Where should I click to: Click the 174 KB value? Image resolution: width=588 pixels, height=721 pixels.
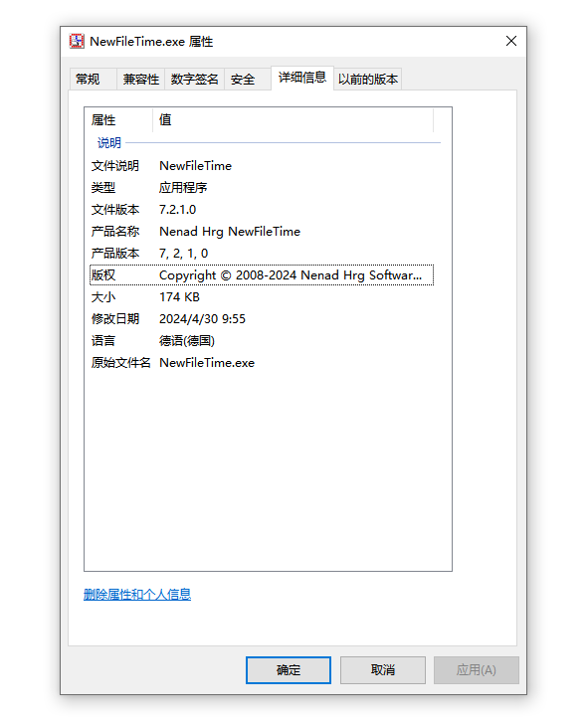[x=179, y=297]
